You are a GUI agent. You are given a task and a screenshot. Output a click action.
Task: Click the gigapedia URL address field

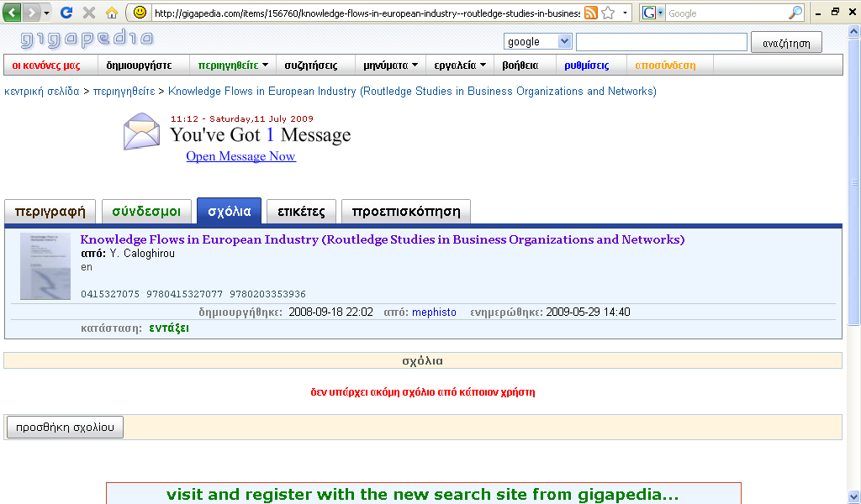tap(367, 13)
